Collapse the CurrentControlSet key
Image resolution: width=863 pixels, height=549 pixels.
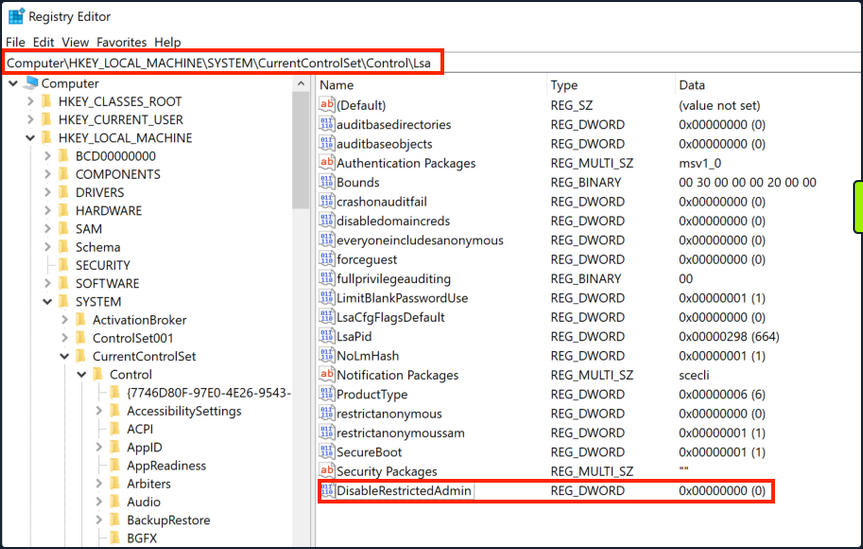pos(64,356)
